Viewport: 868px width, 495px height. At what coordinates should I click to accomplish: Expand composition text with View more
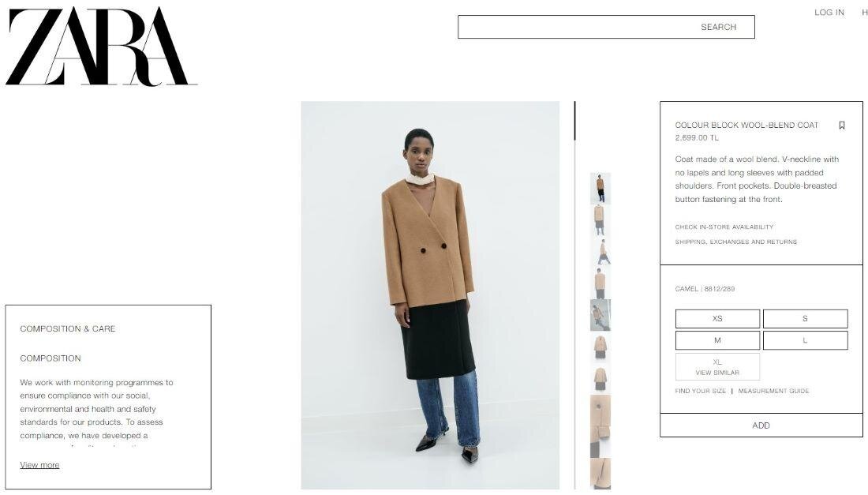pos(39,465)
